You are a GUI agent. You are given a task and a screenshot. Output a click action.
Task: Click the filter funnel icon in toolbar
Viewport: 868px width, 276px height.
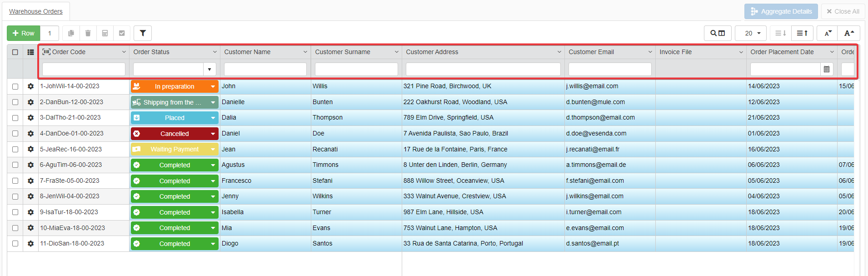(x=143, y=33)
